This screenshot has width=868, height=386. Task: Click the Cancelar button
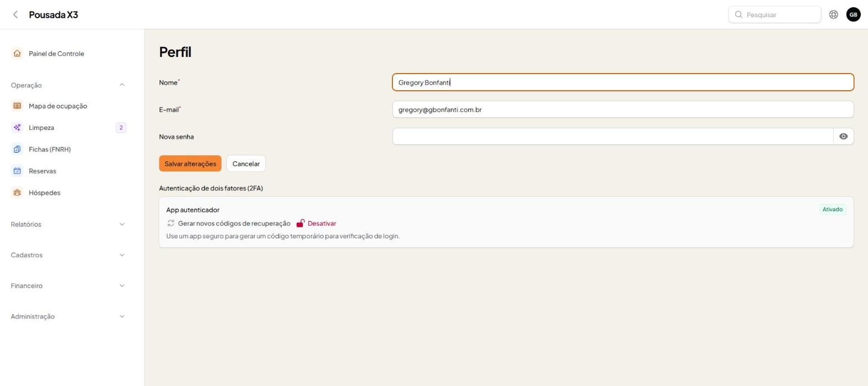pos(246,164)
